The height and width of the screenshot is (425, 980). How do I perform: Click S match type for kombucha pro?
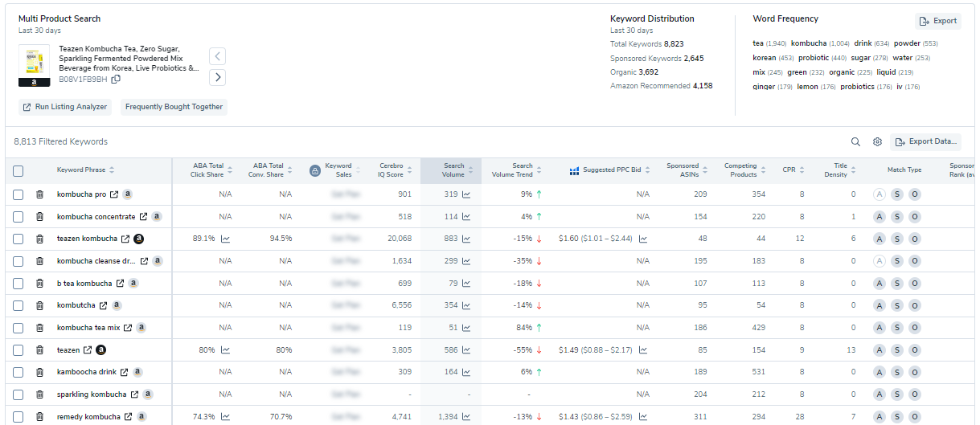click(897, 194)
